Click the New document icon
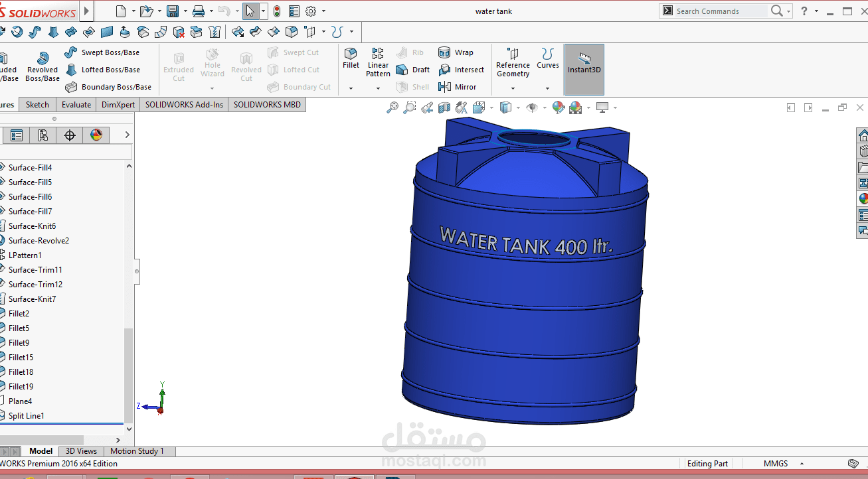The image size is (868, 479). point(121,11)
